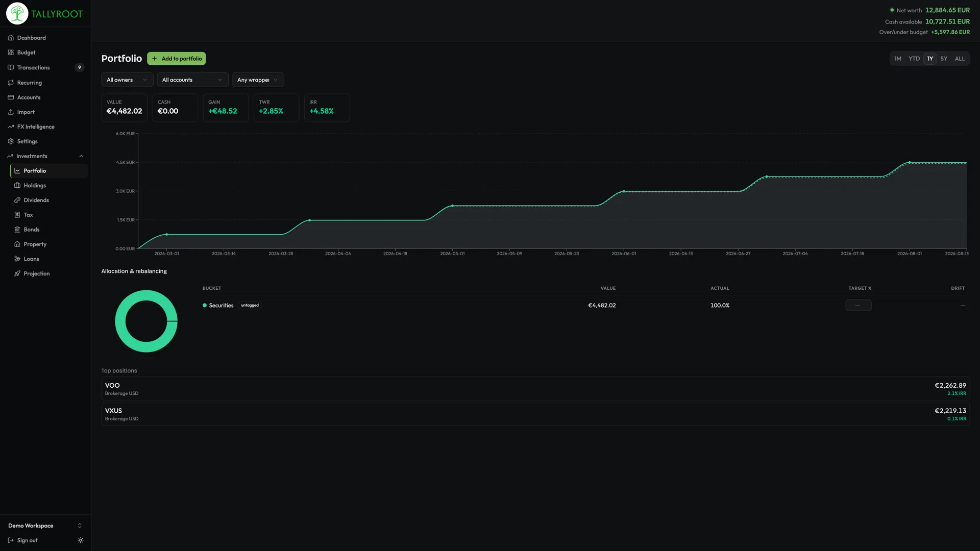Click the untagged label on Securities
Screen dimensions: 980x551
click(x=250, y=306)
